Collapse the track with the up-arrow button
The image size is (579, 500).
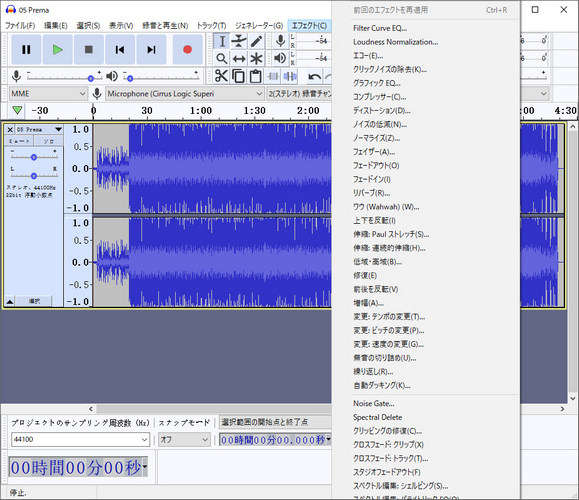click(10, 301)
